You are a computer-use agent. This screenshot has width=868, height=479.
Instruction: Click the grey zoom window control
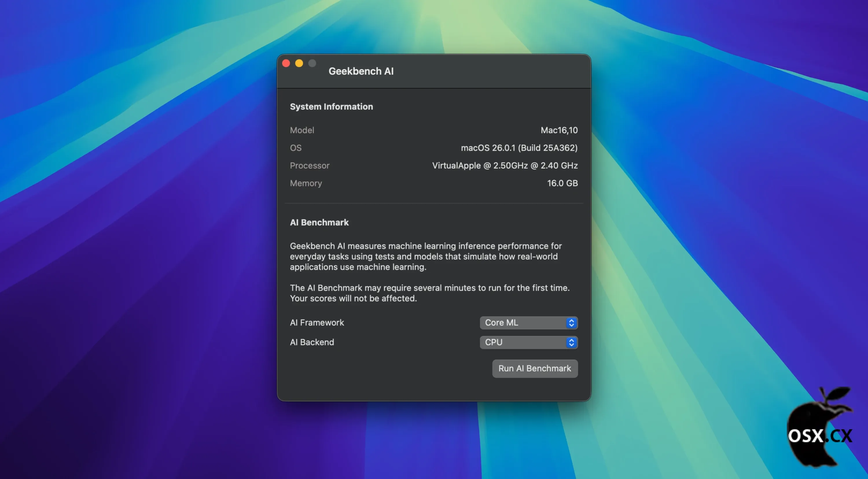(x=312, y=63)
